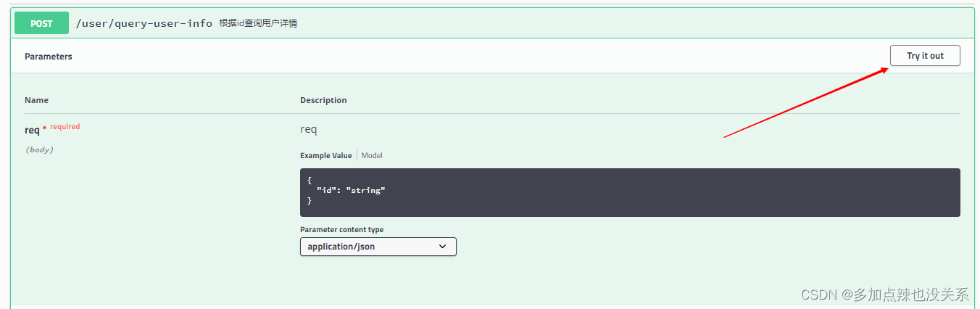The width and height of the screenshot is (980, 309).
Task: Switch to the Model tab
Action: click(x=372, y=155)
